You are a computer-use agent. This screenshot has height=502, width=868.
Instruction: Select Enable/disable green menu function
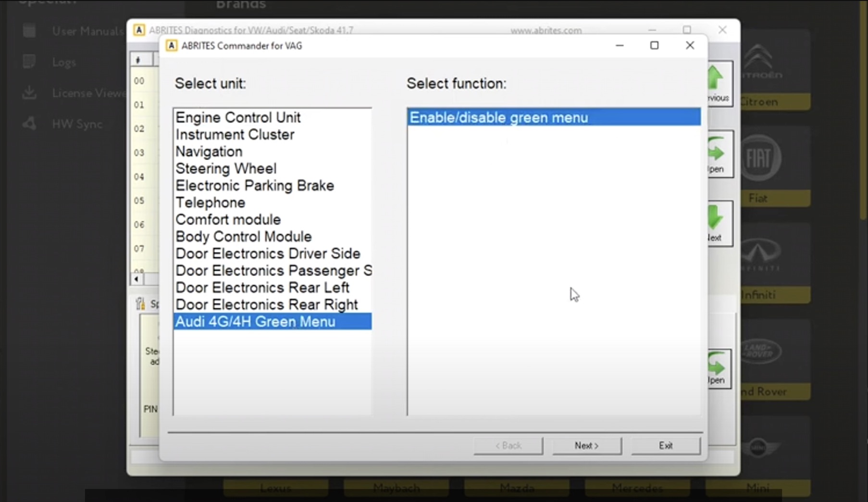[x=554, y=117]
